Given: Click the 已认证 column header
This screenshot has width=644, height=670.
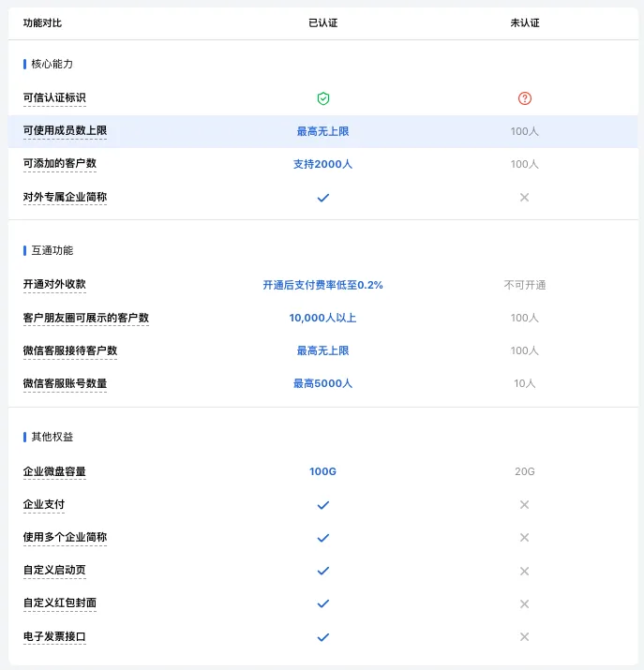Looking at the screenshot, I should [x=322, y=22].
